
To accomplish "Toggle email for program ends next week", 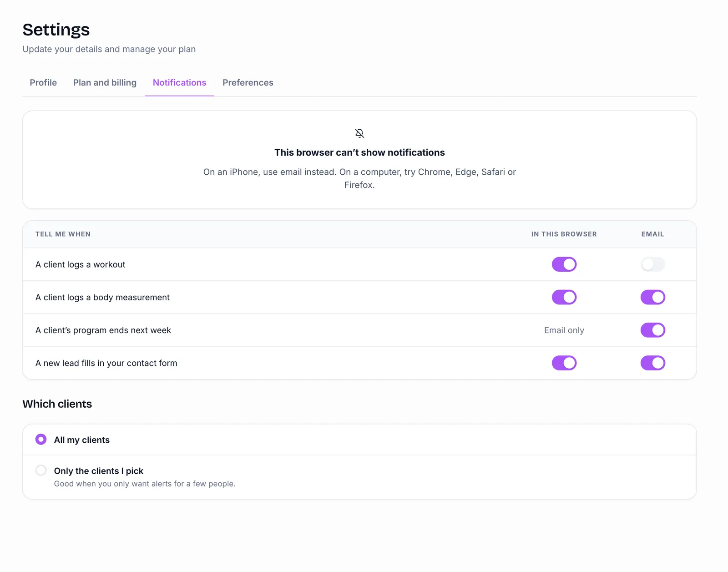I will click(x=653, y=330).
